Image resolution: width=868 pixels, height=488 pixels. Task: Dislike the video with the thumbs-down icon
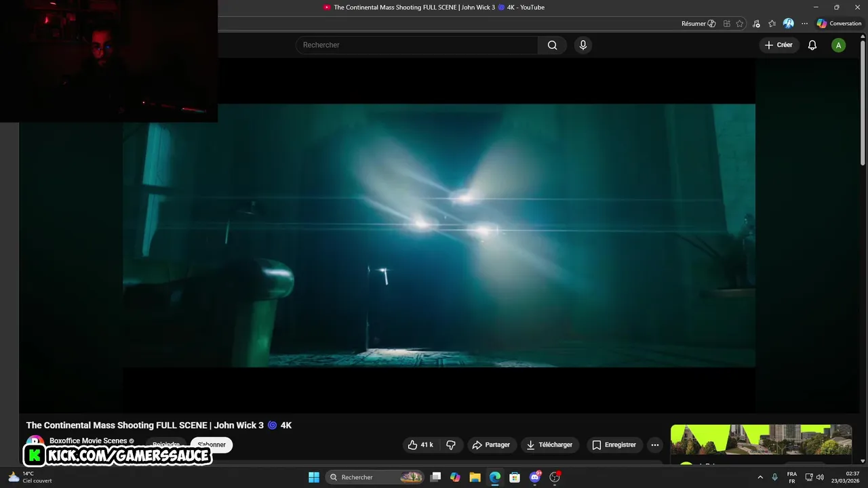pos(450,445)
